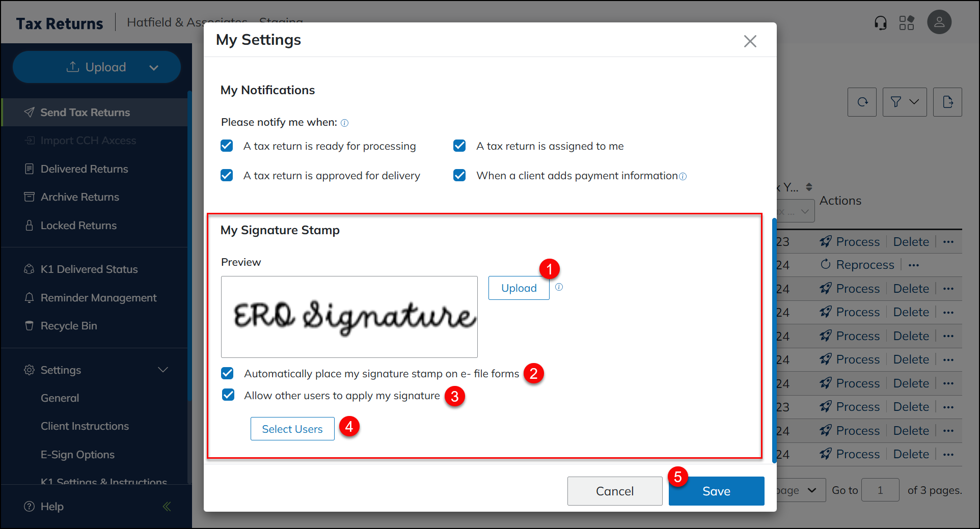Open the app switcher grid icon
Image resolution: width=980 pixels, height=529 pixels.
coord(907,23)
